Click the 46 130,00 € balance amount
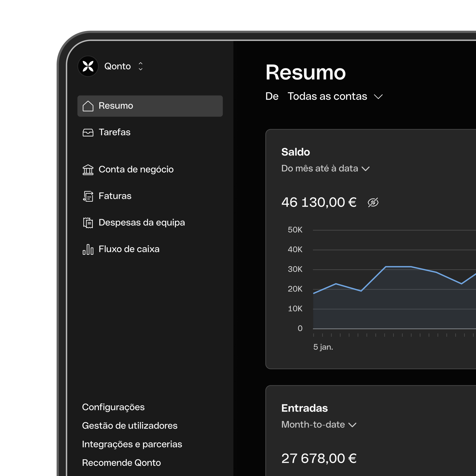This screenshot has width=476, height=476. [x=319, y=203]
